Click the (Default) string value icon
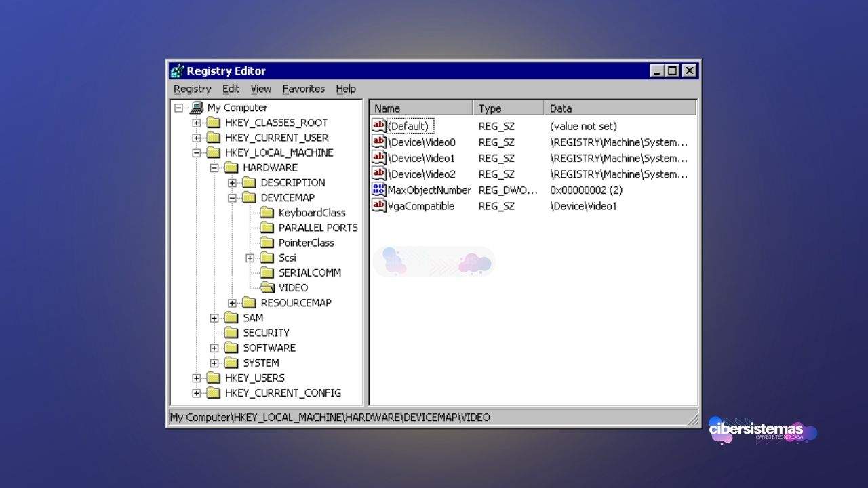 tap(379, 125)
